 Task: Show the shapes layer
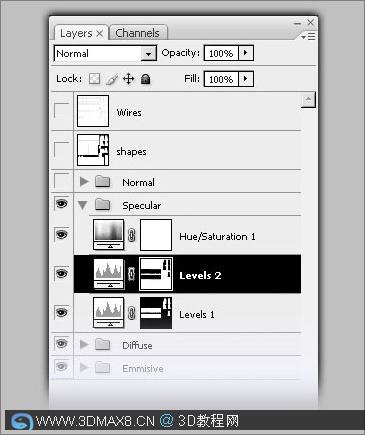pos(62,150)
